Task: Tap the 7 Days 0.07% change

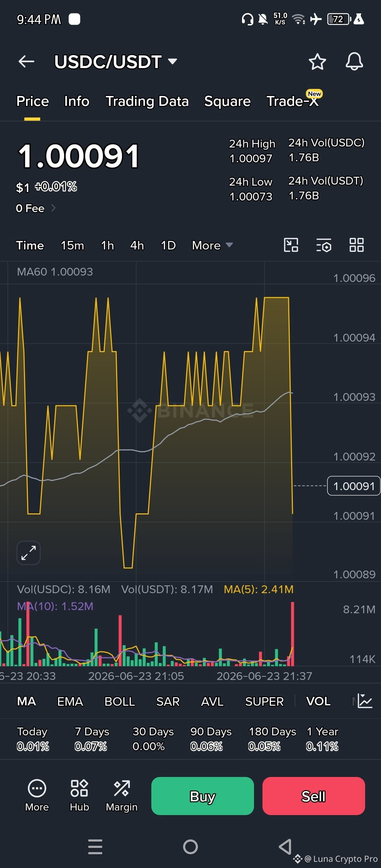Action: tap(92, 739)
